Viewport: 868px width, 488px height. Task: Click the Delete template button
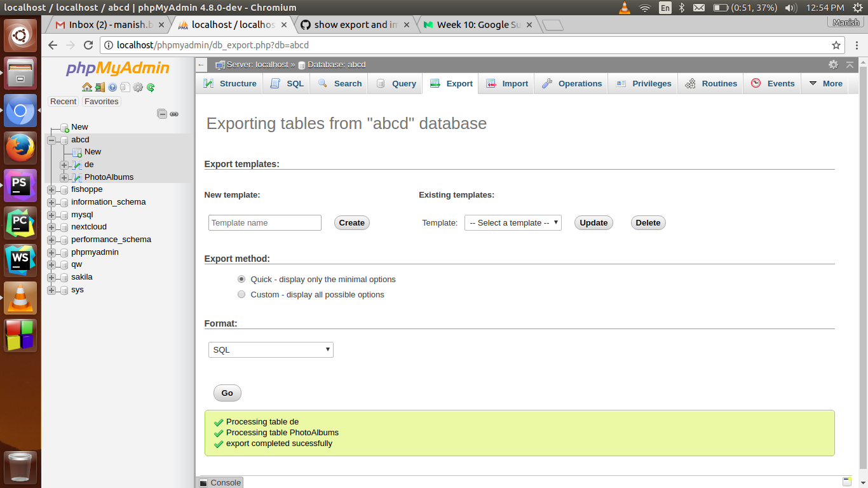(648, 223)
